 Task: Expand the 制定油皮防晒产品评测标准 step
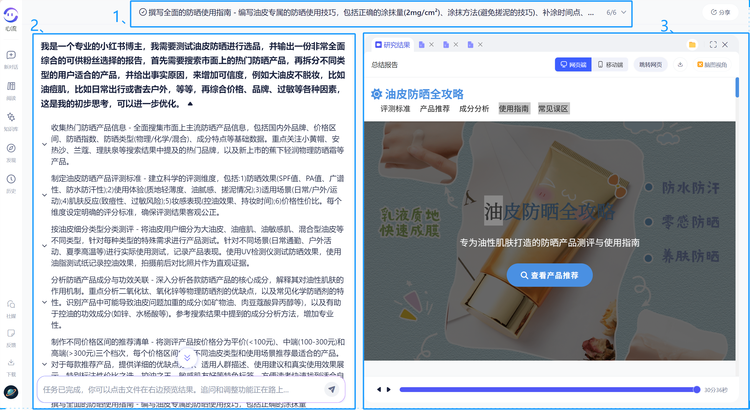point(44,195)
